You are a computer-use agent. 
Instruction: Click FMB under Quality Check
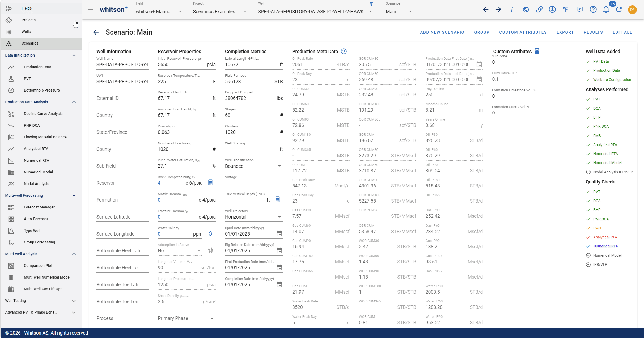[597, 228]
